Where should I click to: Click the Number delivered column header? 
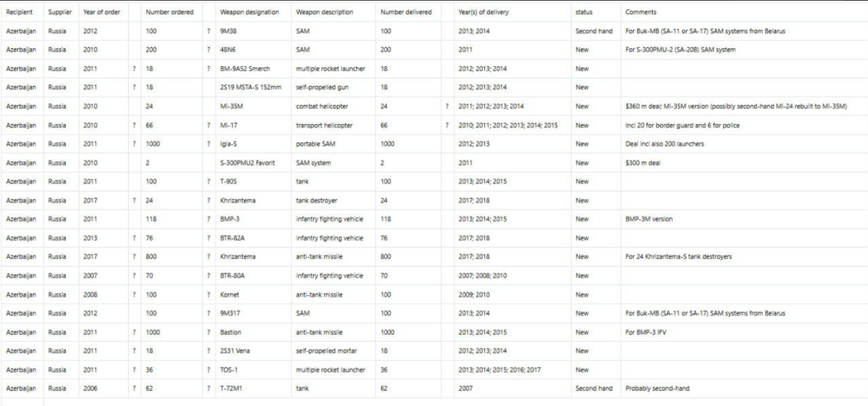pyautogui.click(x=406, y=12)
